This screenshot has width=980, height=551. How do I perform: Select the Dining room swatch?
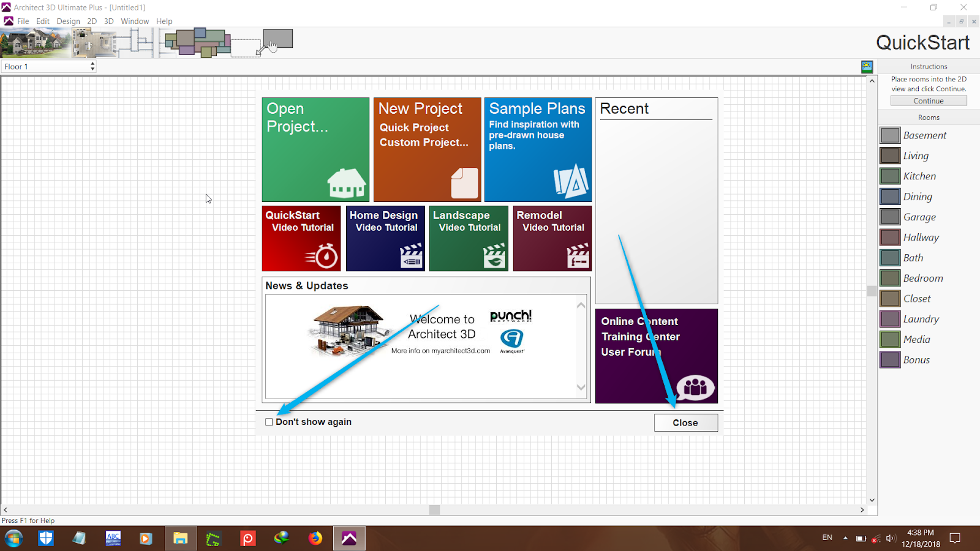tap(890, 197)
